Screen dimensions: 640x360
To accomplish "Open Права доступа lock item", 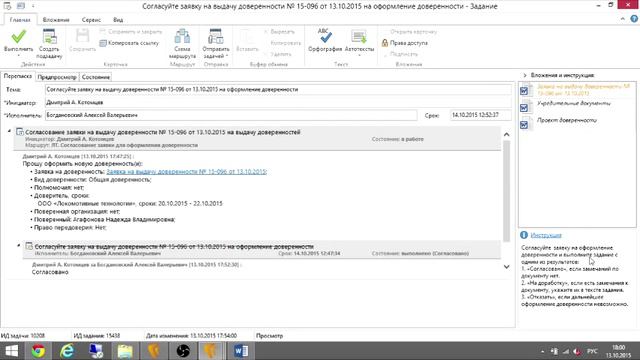I will click(x=405, y=43).
